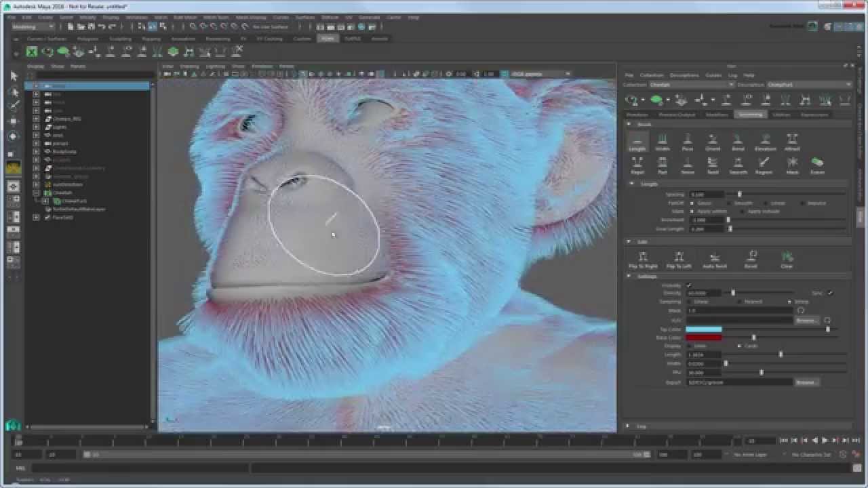Open the Utilities tab in XGen
The image size is (868, 488).
[782, 115]
